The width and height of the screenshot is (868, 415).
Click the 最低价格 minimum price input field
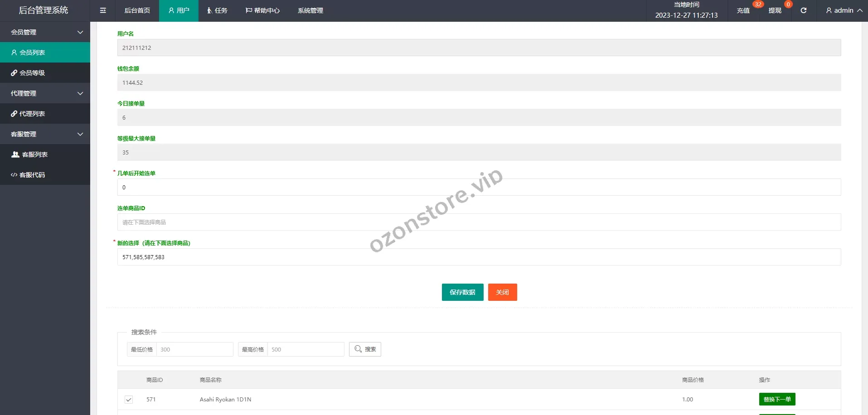click(x=194, y=349)
